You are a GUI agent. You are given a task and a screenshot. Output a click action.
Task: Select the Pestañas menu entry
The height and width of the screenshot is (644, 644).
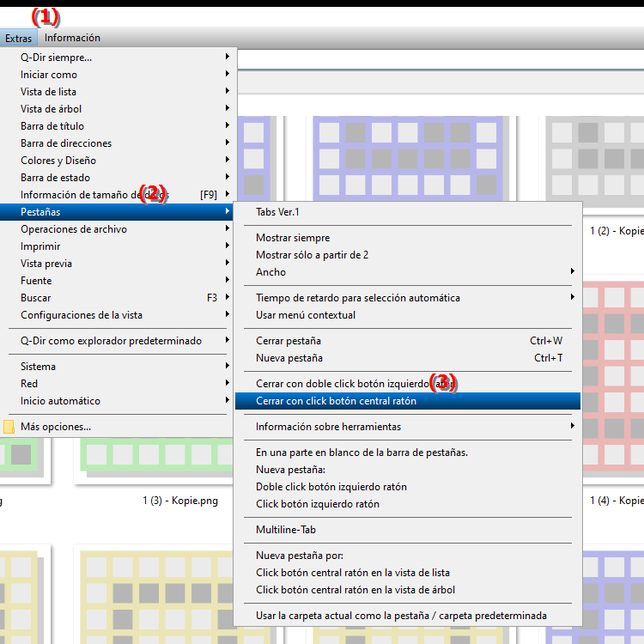[x=117, y=212]
